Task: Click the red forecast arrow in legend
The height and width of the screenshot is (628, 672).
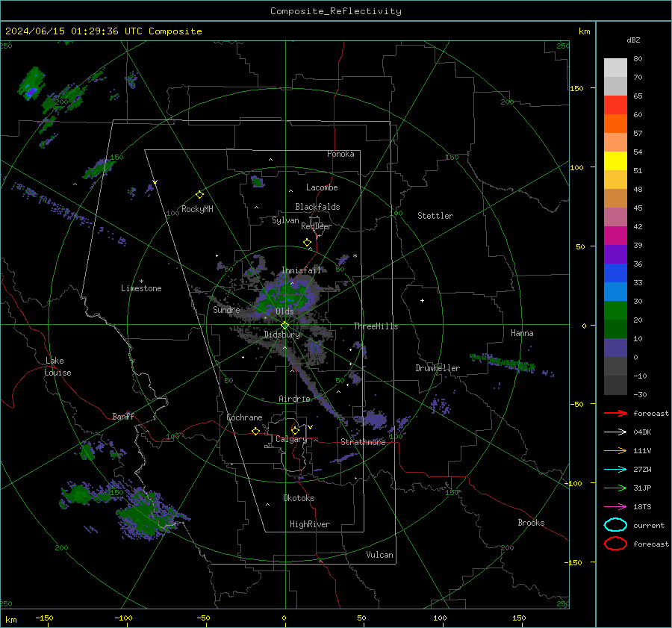Action: click(615, 413)
